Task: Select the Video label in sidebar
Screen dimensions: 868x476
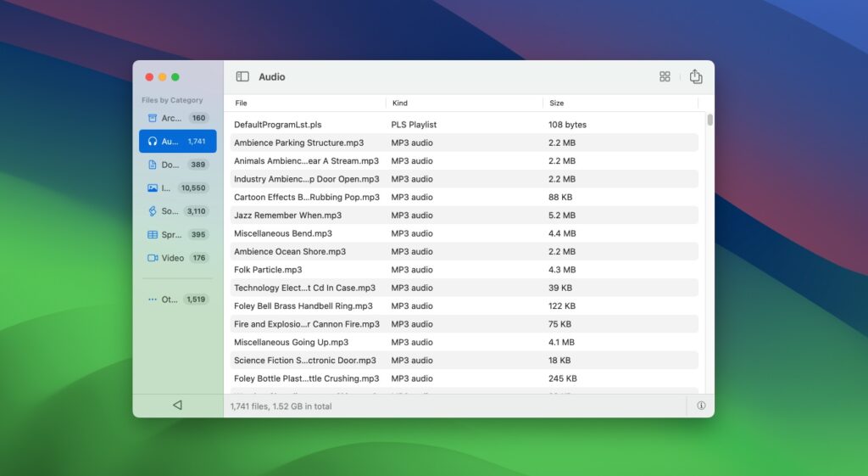Action: pos(173,258)
